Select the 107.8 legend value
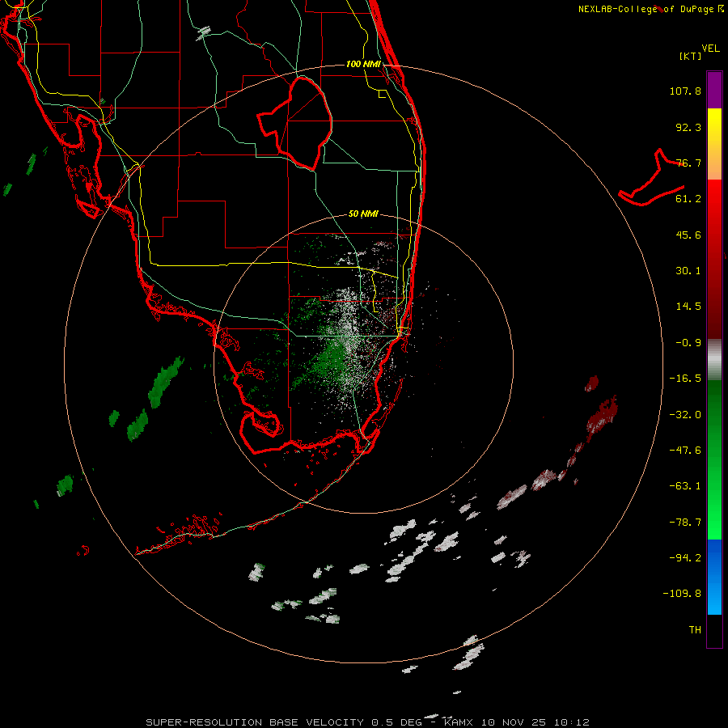The image size is (728, 728). click(x=685, y=91)
